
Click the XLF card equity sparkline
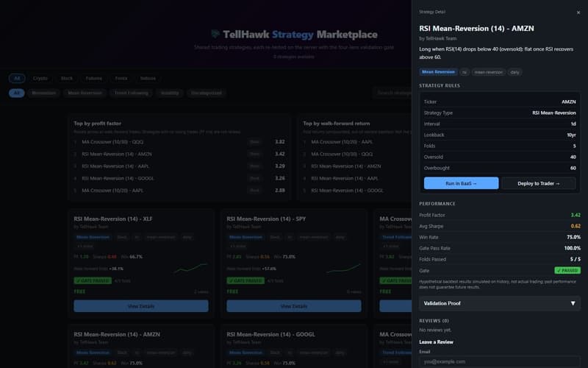coord(191,268)
